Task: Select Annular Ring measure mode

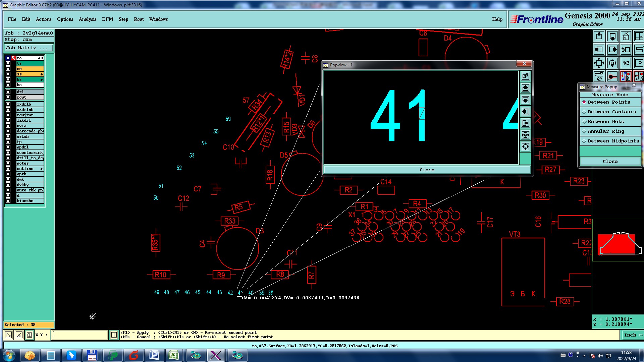Action: 610,131
